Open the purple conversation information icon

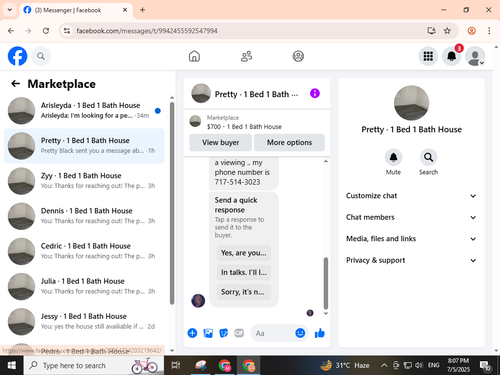(315, 93)
